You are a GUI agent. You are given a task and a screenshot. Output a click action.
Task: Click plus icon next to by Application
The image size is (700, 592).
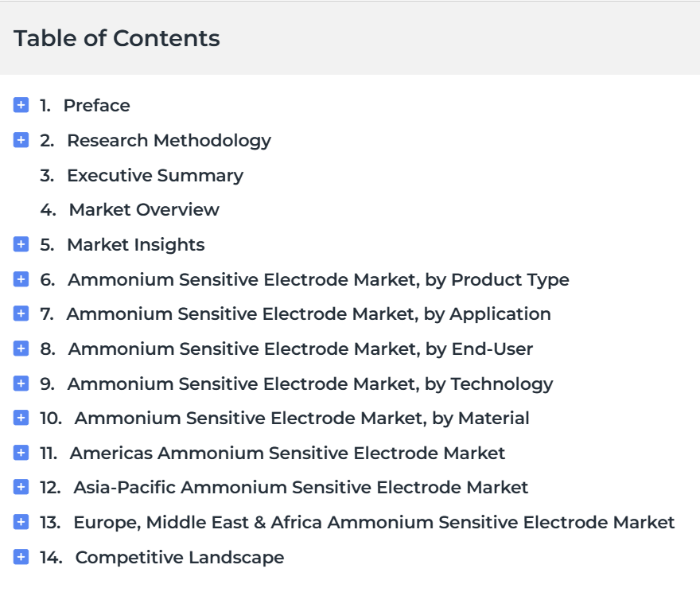pyautogui.click(x=21, y=314)
